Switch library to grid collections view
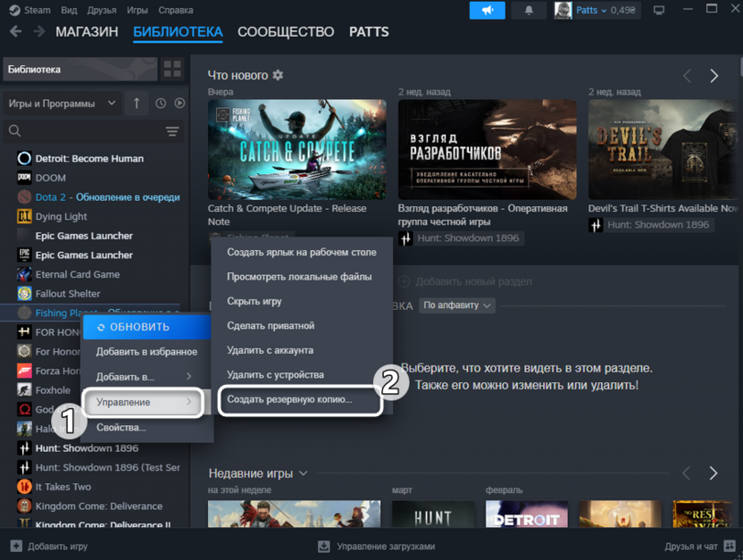The image size is (743, 560). pyautogui.click(x=172, y=69)
